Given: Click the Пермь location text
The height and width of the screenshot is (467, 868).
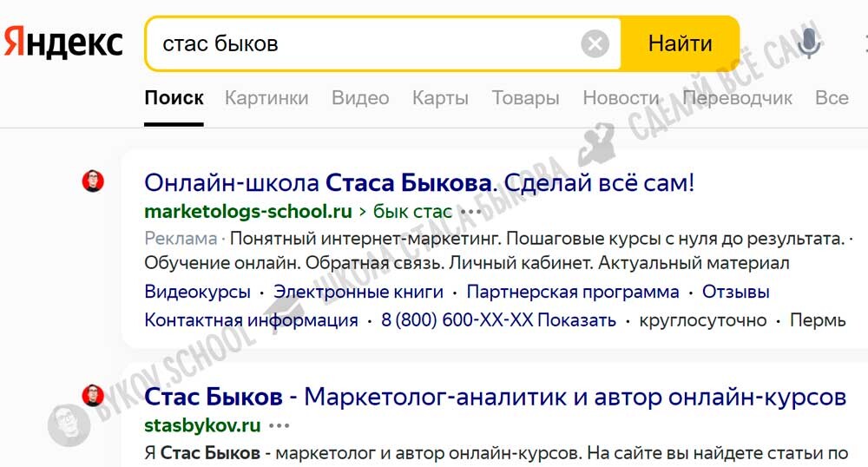Looking at the screenshot, I should tap(818, 320).
